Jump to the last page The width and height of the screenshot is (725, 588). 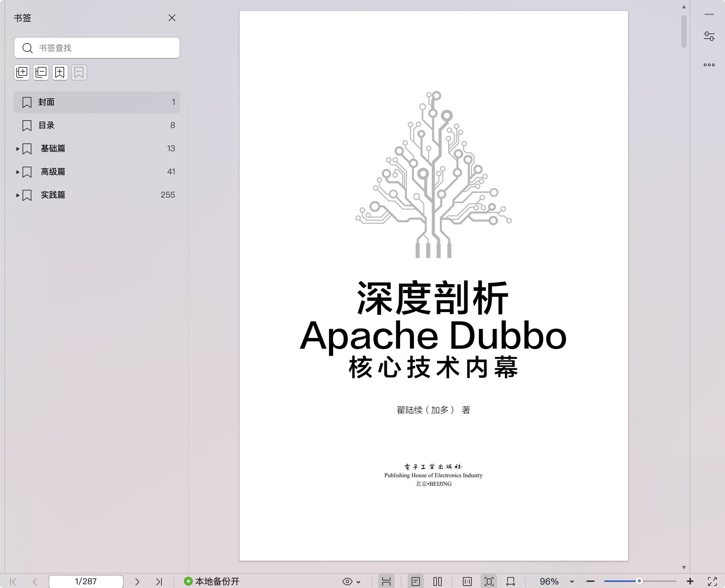click(159, 582)
